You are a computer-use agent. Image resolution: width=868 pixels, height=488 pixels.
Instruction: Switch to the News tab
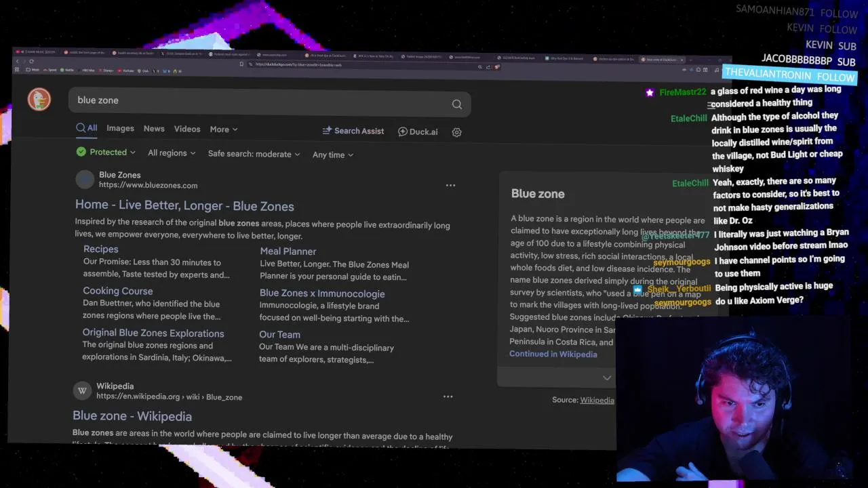click(x=154, y=129)
